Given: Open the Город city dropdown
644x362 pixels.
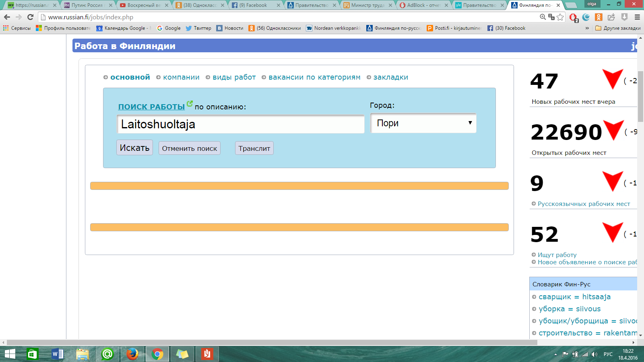Looking at the screenshot, I should pos(423,123).
